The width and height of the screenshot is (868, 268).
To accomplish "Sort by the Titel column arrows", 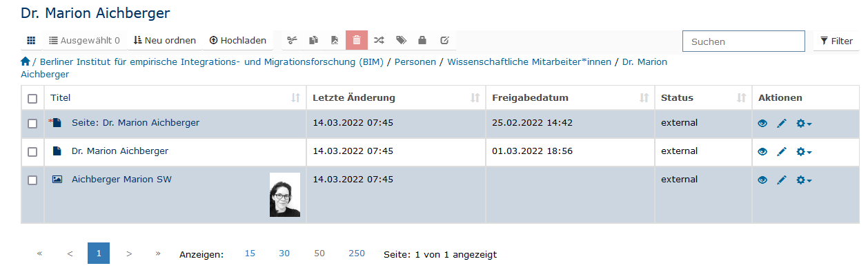I will click(295, 98).
